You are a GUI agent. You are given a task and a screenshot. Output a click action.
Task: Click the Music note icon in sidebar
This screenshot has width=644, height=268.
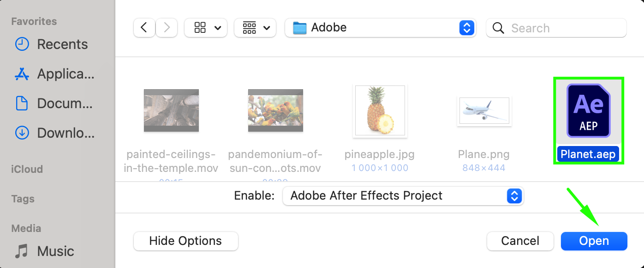tap(22, 251)
